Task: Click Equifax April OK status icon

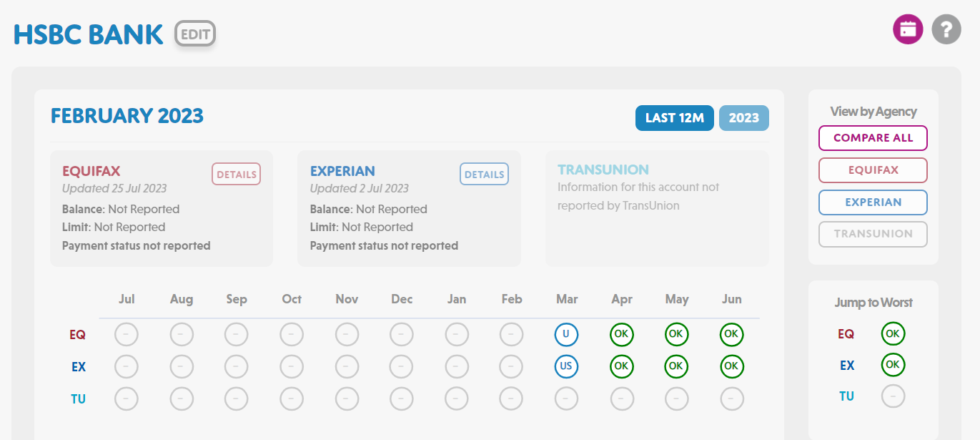Action: [621, 334]
